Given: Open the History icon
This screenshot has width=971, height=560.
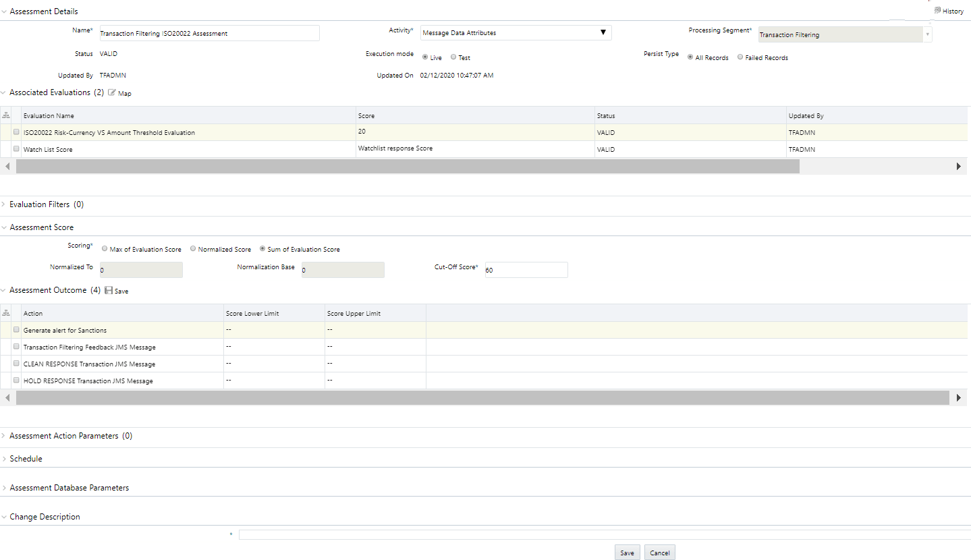Looking at the screenshot, I should point(938,11).
